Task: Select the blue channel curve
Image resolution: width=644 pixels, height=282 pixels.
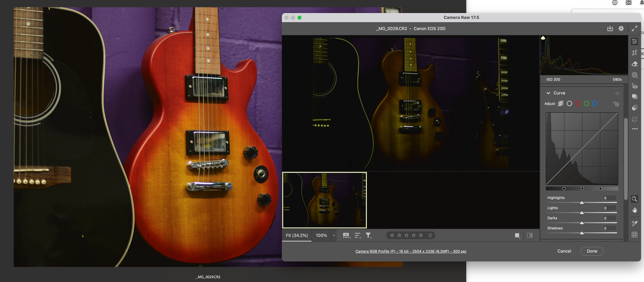Action: tap(595, 103)
